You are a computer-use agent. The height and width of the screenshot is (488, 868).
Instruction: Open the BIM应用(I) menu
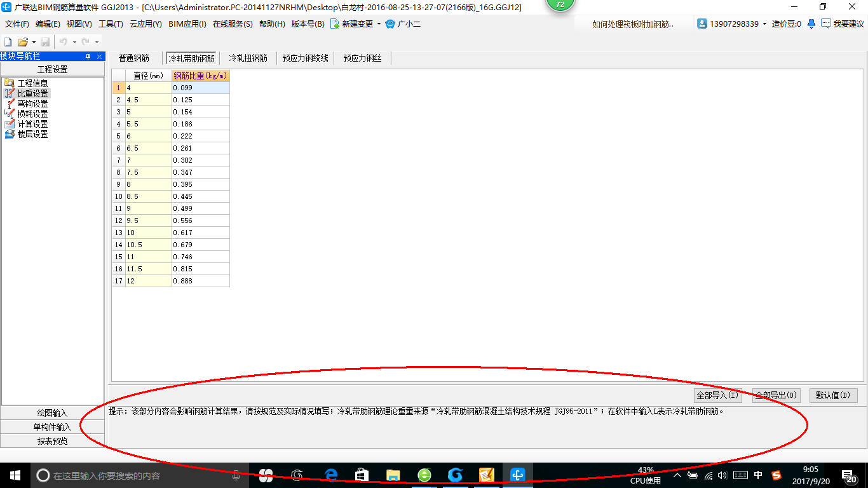coord(187,24)
